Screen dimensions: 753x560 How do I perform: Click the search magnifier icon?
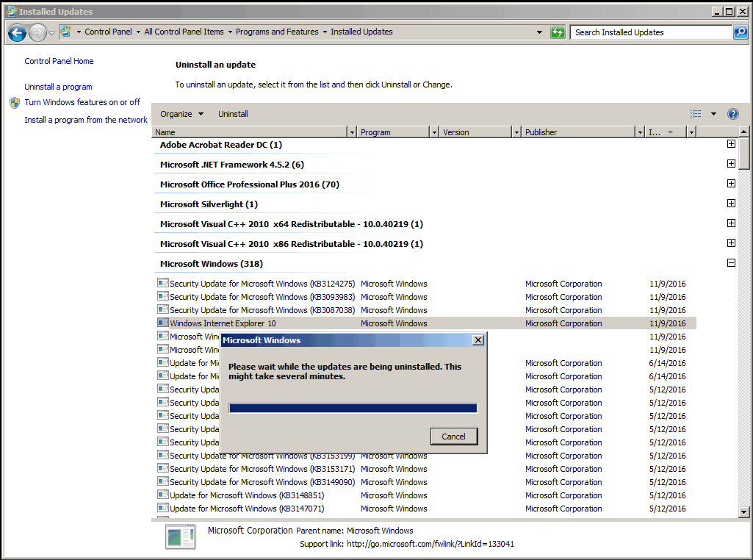pyautogui.click(x=741, y=32)
